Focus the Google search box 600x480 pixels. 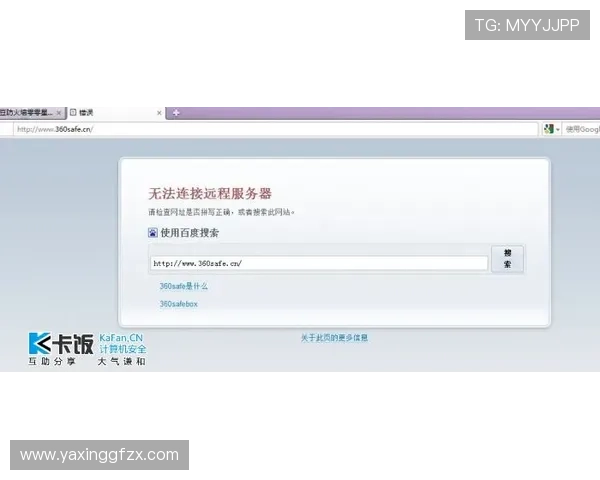click(x=582, y=129)
